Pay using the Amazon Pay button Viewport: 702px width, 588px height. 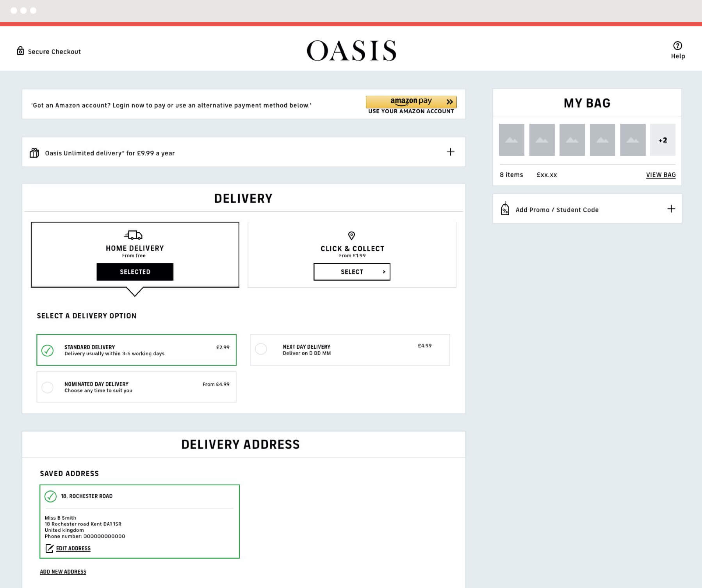click(411, 102)
